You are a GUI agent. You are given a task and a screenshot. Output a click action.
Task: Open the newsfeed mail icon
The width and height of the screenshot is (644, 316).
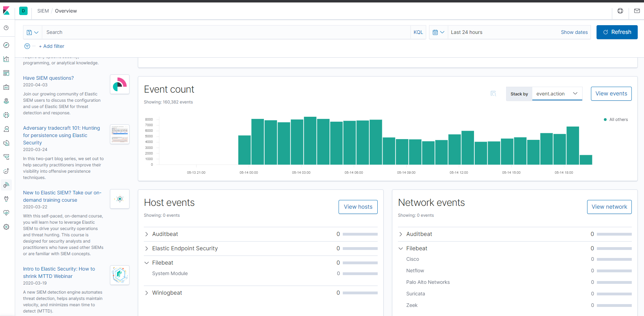click(637, 11)
